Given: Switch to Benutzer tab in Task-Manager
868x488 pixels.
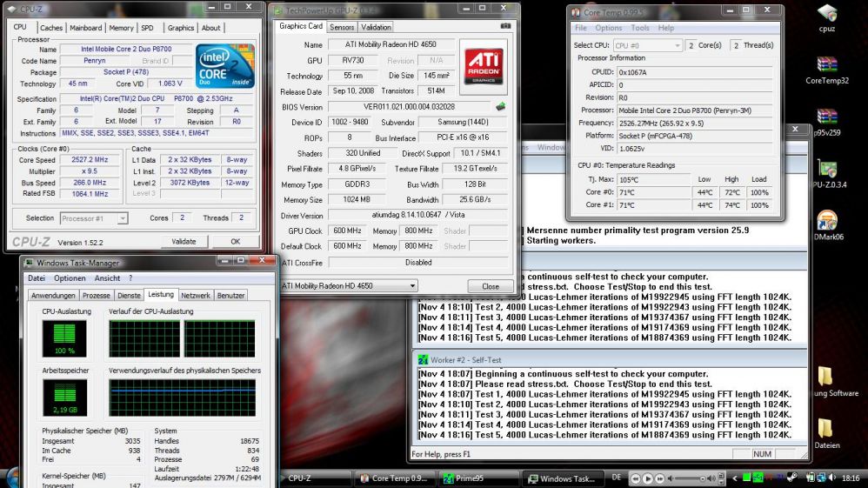Looking at the screenshot, I should tap(230, 295).
